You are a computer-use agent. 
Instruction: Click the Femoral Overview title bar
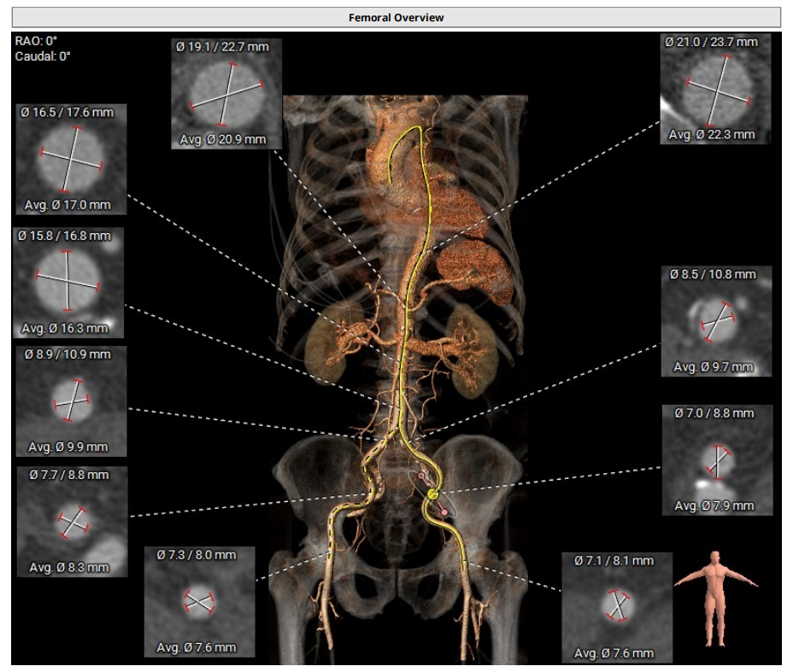click(x=396, y=17)
